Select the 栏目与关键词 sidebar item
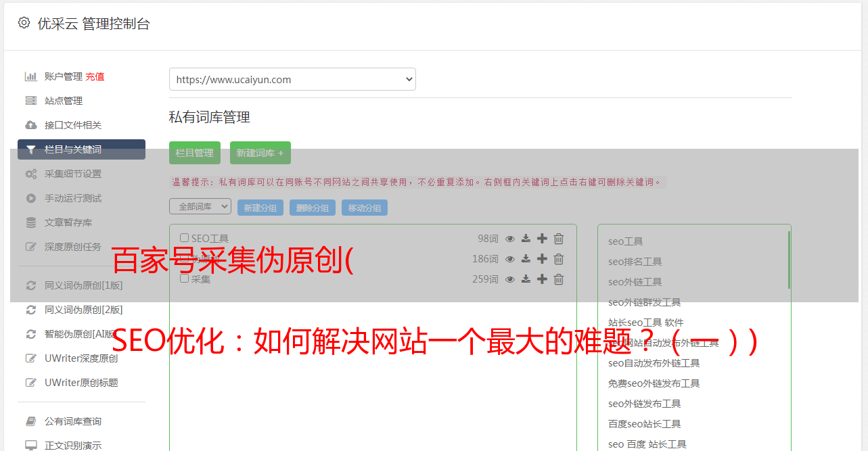 81,149
